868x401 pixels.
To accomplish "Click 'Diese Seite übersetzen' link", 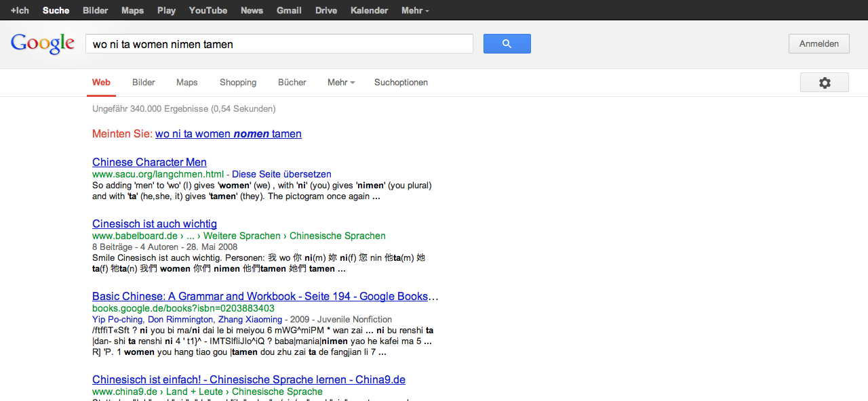I will tap(281, 174).
